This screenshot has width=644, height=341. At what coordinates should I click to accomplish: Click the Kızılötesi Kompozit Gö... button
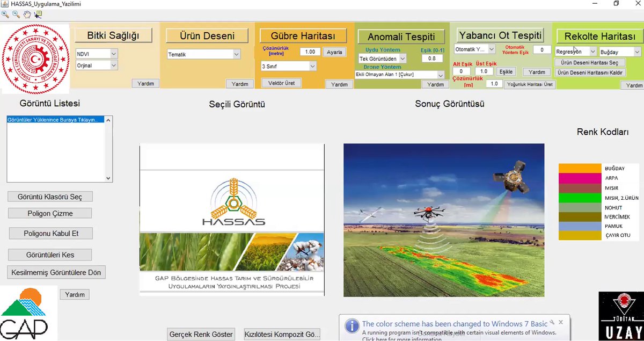pyautogui.click(x=282, y=334)
